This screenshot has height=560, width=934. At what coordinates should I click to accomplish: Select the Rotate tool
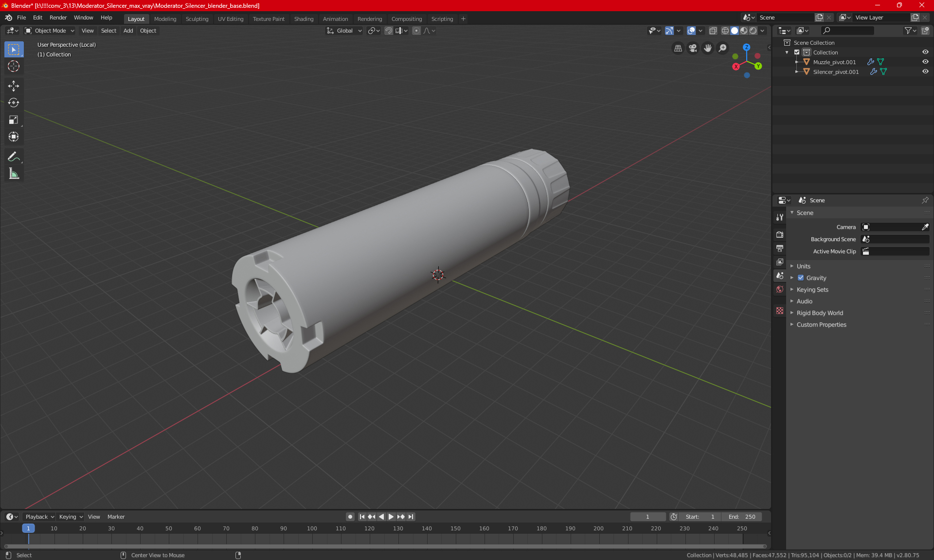click(14, 103)
